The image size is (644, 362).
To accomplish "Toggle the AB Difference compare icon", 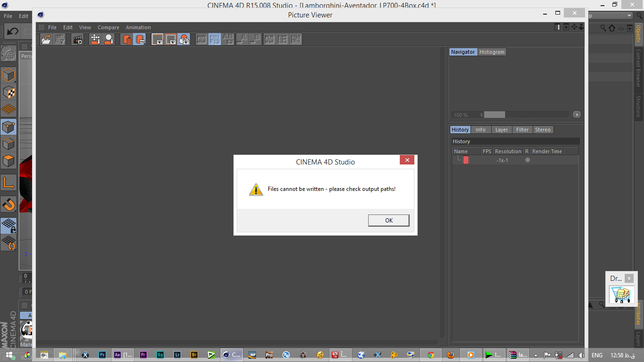I will (x=228, y=40).
